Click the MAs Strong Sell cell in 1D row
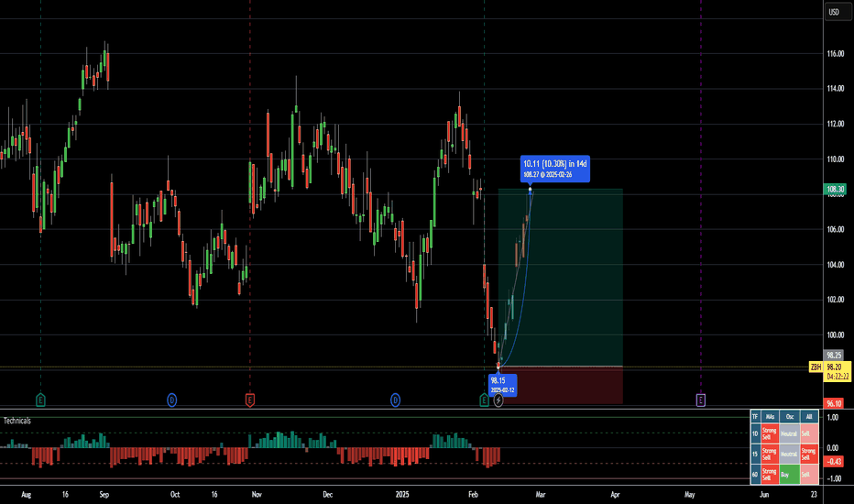854x504 pixels. pos(770,433)
